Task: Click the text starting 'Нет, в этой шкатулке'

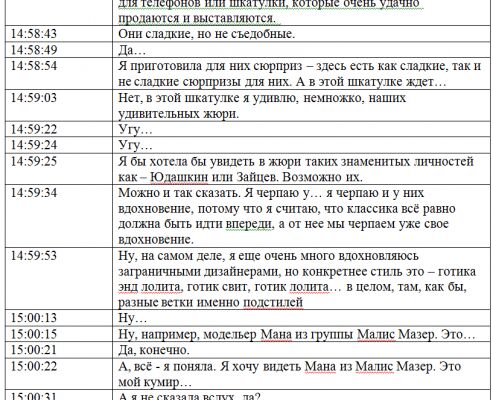Action: 262,106
